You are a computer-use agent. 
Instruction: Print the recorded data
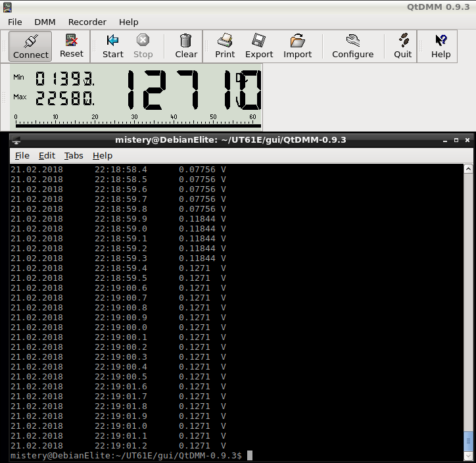click(x=225, y=46)
